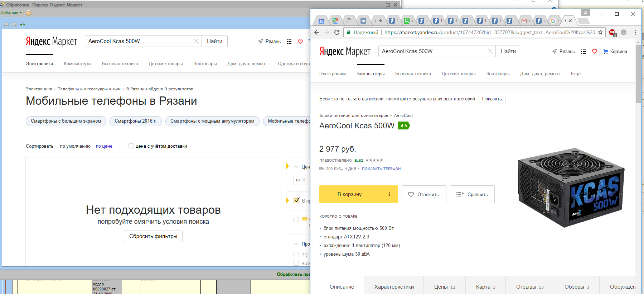Check the 3Q manufacturer checkbox
This screenshot has width=644, height=294.
pos(296,255)
